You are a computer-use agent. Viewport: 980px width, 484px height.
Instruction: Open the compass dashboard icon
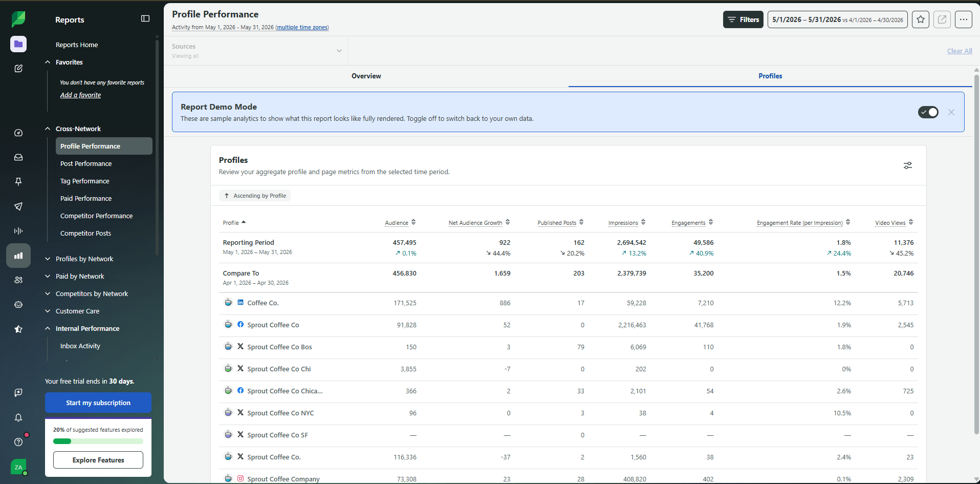(x=18, y=133)
